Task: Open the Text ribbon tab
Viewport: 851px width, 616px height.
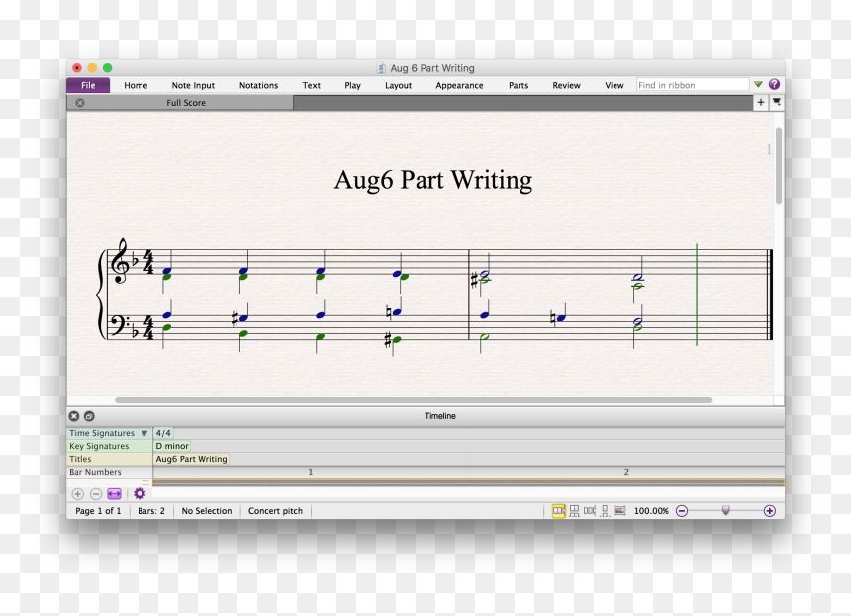Action: (x=311, y=85)
